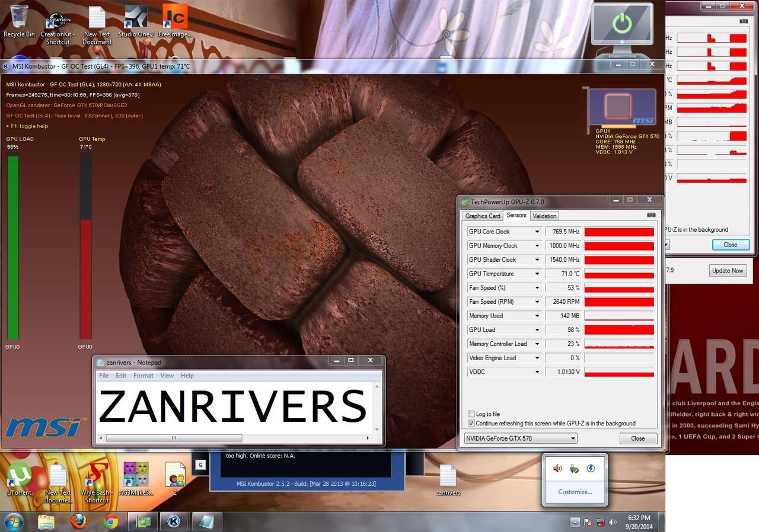Select the desktop file named 2
The image size is (759, 532).
click(x=175, y=480)
